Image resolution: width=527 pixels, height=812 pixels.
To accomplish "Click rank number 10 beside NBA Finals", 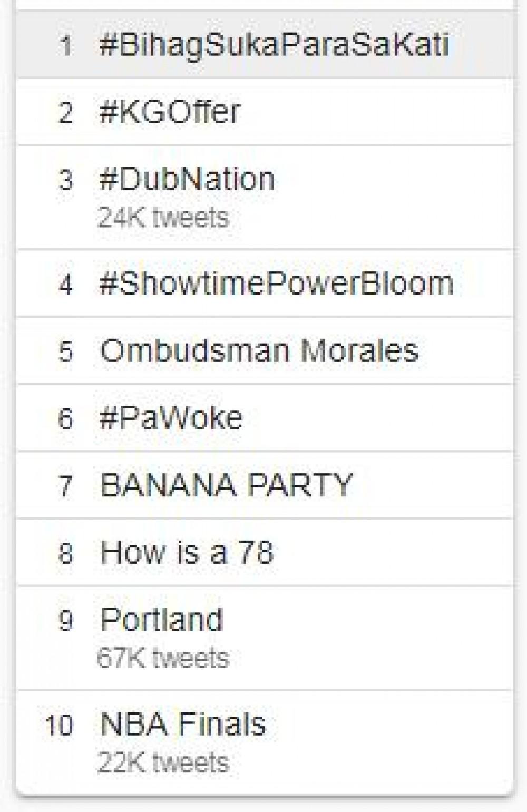I will pos(59,725).
